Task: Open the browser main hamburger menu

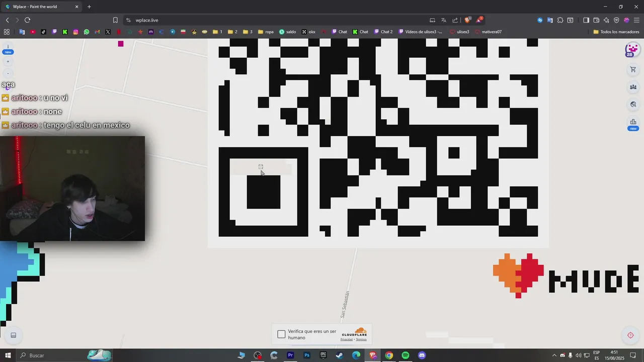Action: [636, 20]
